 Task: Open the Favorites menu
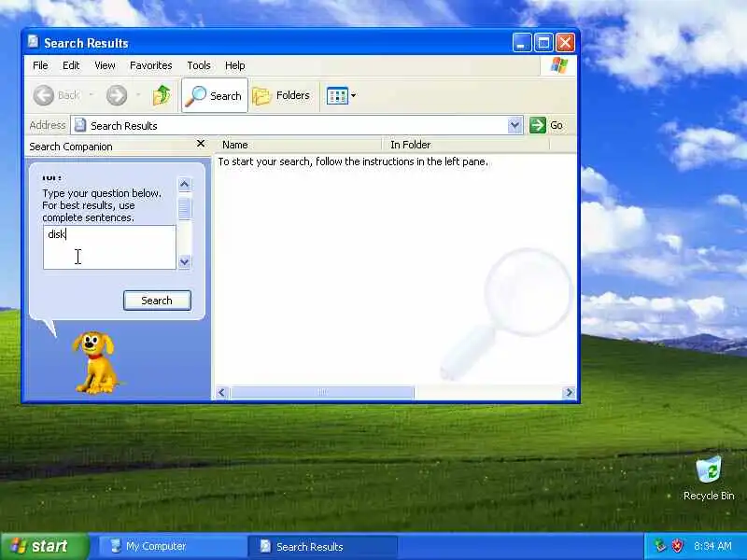150,65
